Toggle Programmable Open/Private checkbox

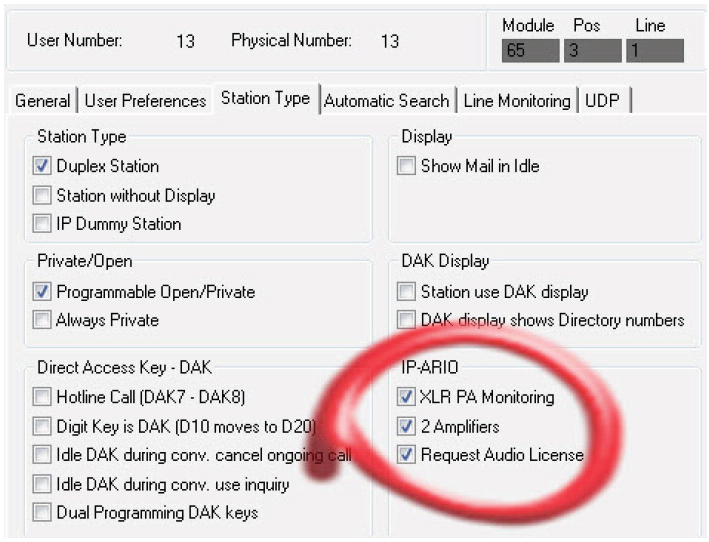coord(42,292)
